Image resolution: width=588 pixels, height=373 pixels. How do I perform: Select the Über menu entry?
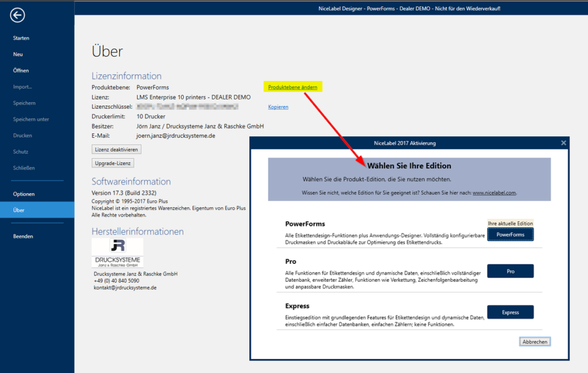point(19,210)
